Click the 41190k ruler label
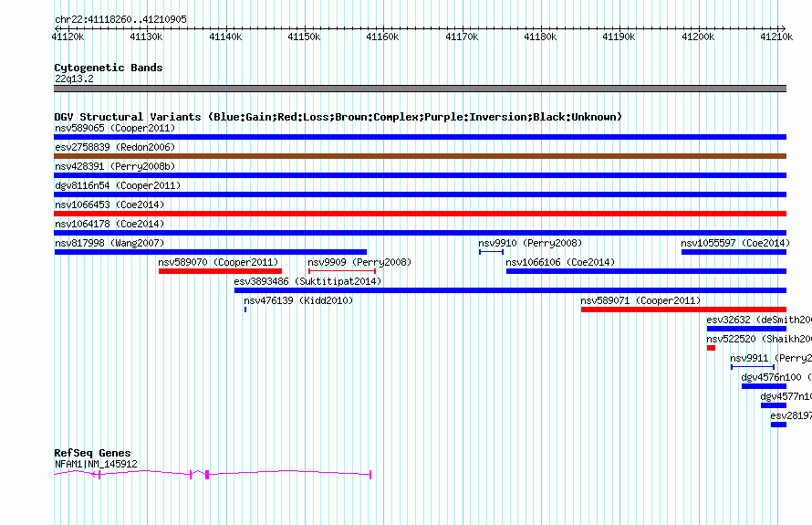This screenshot has width=812, height=525. pos(619,37)
